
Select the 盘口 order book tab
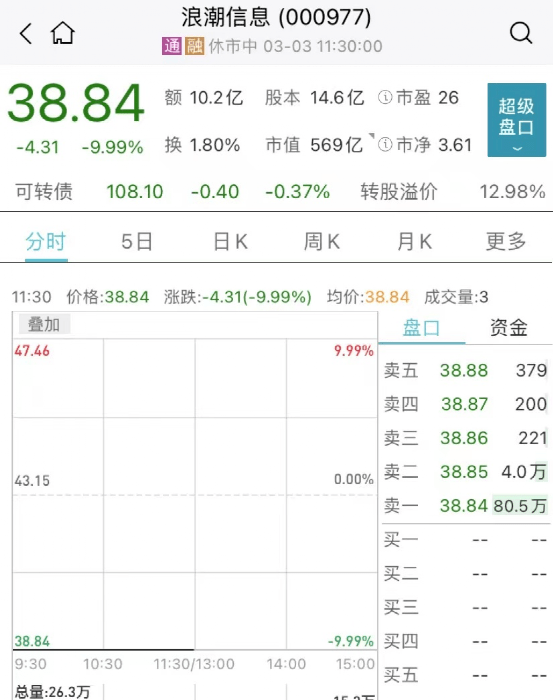point(421,328)
